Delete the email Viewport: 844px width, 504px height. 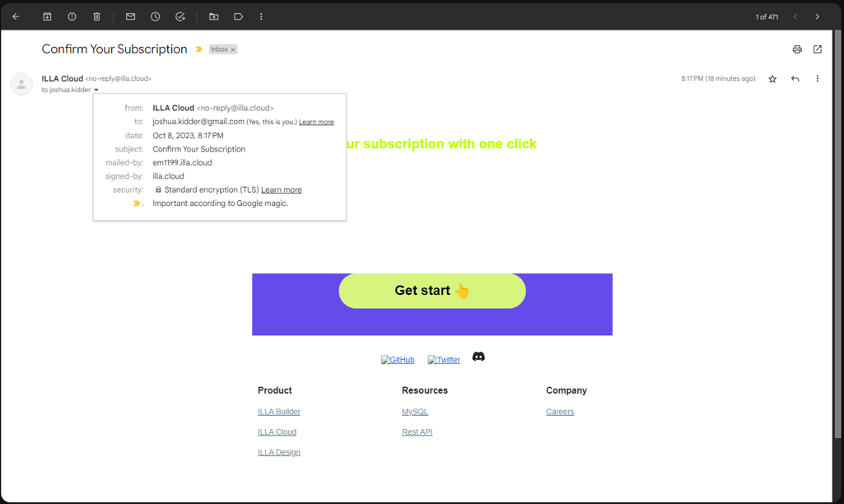click(x=96, y=16)
